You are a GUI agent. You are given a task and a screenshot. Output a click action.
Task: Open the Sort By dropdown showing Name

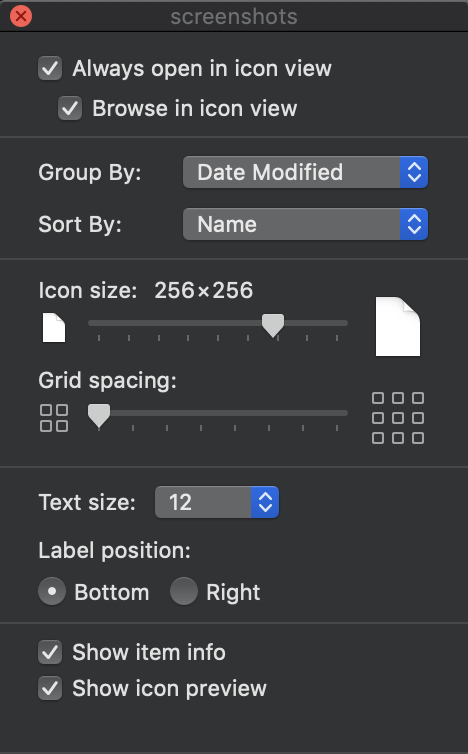[x=305, y=224]
